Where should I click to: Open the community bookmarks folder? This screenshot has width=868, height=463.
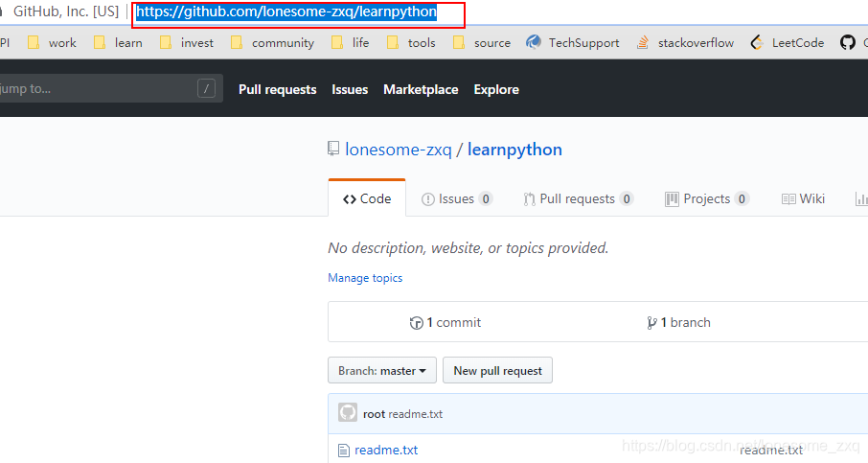(x=272, y=42)
